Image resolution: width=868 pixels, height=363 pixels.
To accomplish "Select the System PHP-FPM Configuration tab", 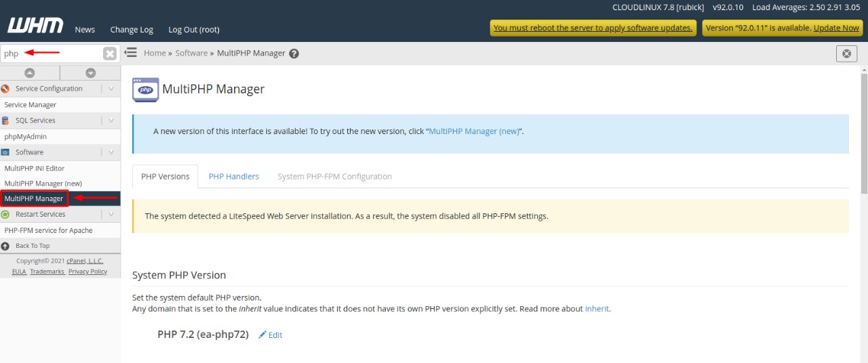I will (335, 176).
